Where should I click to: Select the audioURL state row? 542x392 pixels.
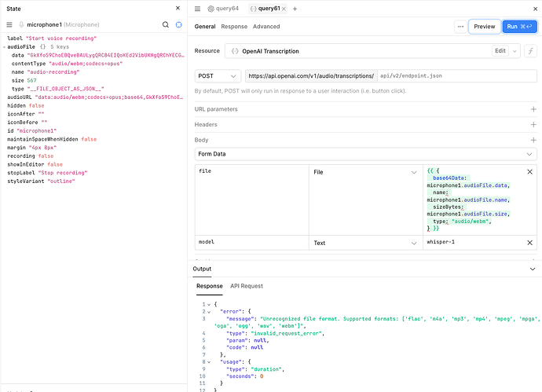(95, 97)
